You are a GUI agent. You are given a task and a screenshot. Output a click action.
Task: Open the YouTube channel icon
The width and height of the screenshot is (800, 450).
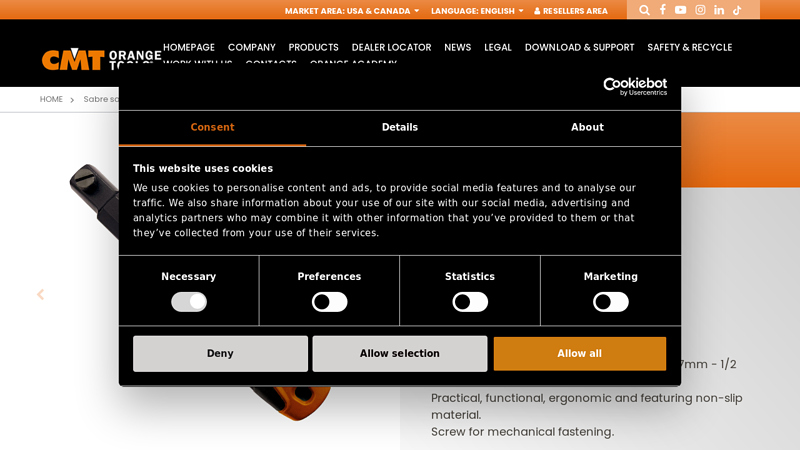[681, 10]
